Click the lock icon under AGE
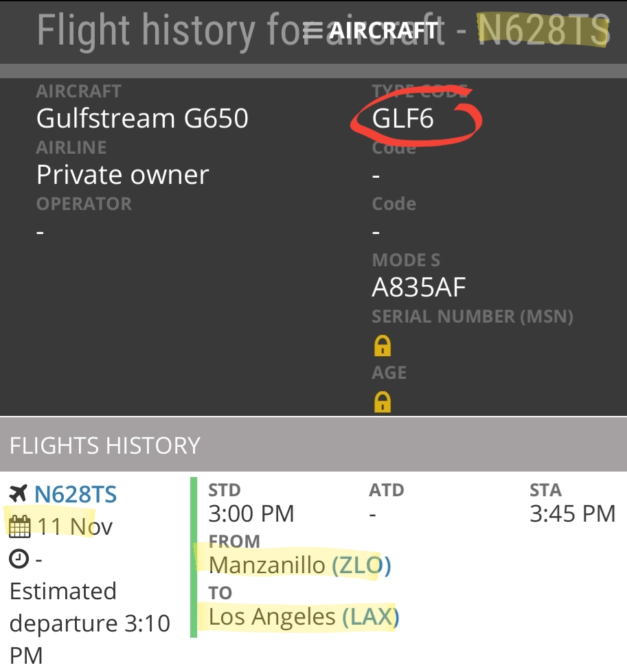This screenshot has width=627, height=672. coord(382,402)
